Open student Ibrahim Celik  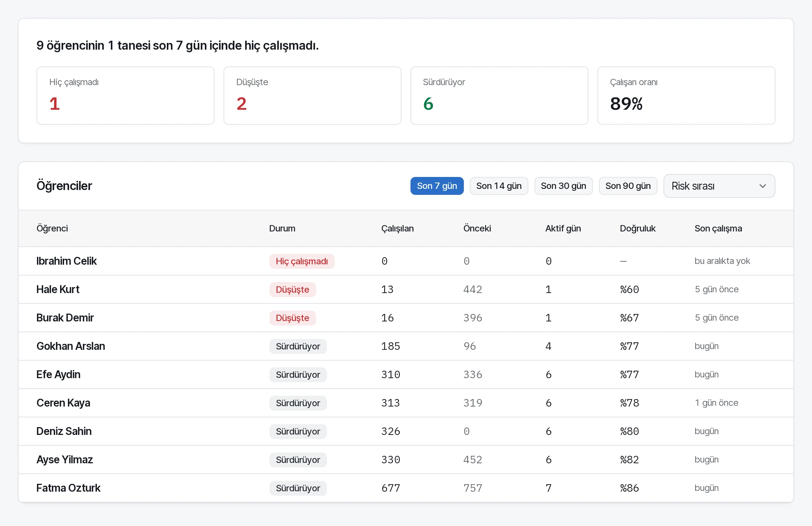tap(66, 261)
